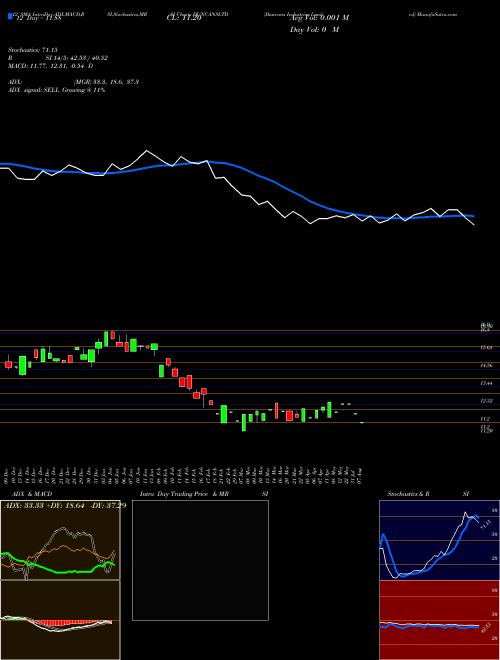Select the 'Day Vol: 0 M' text
The image size is (500, 660).
(x=314, y=30)
